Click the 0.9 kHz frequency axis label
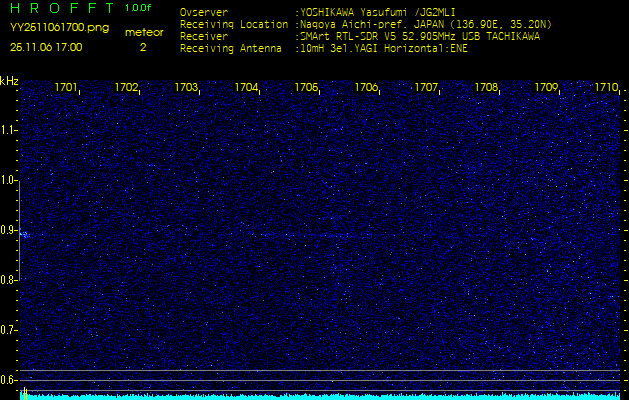The height and width of the screenshot is (400, 629). 9,230
